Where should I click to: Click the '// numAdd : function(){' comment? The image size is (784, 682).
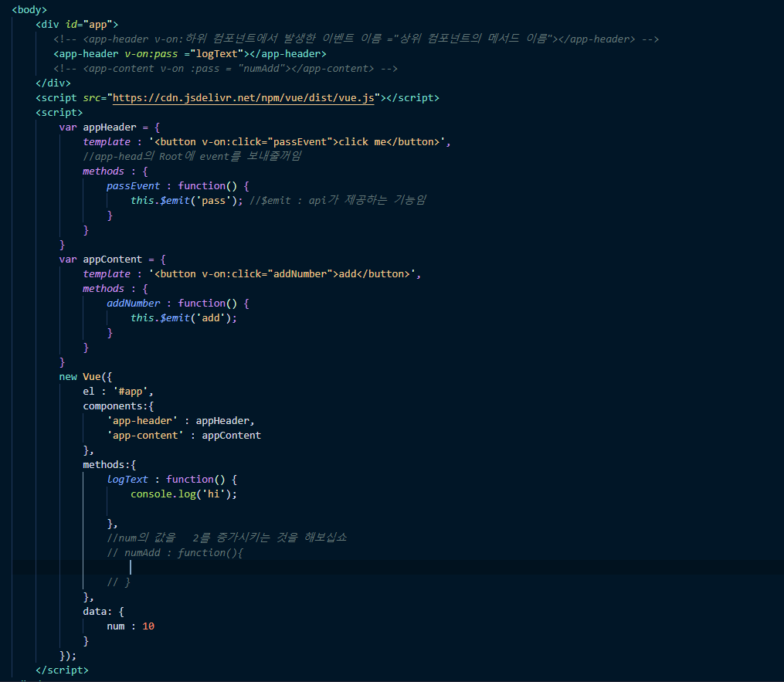(x=175, y=553)
